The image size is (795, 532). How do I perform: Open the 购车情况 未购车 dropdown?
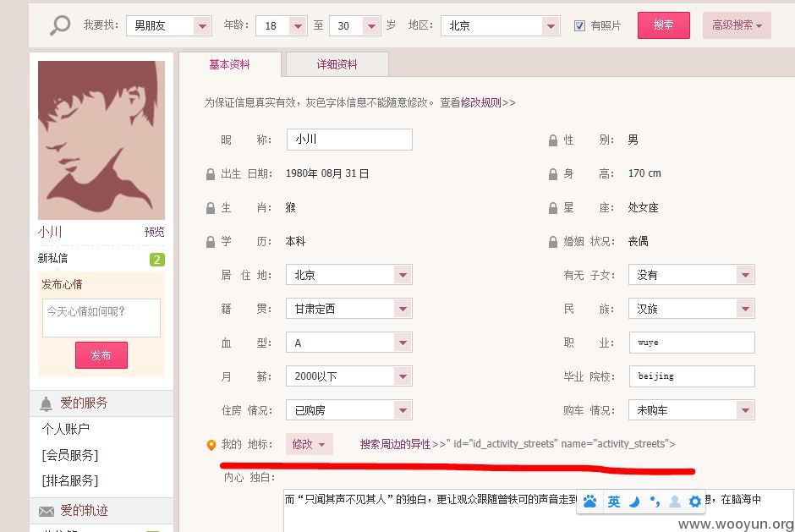[692, 409]
